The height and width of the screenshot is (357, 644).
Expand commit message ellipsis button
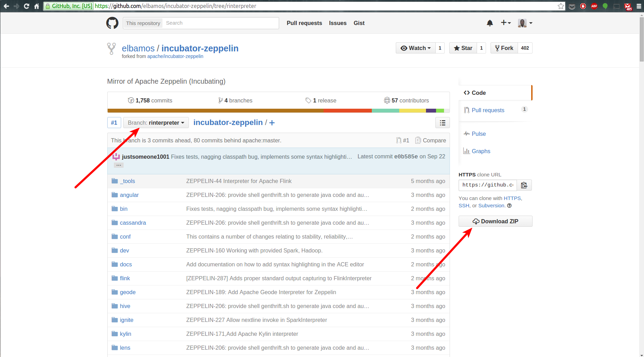(x=119, y=165)
